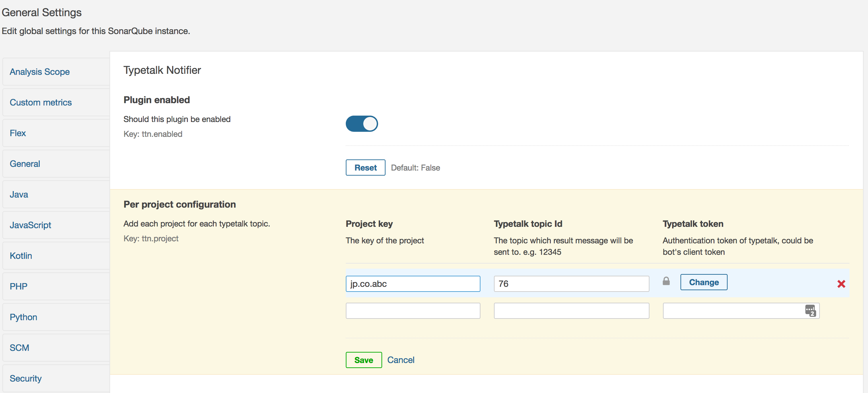This screenshot has width=868, height=393.
Task: Click the lock icon beside Change
Action: [x=666, y=281]
